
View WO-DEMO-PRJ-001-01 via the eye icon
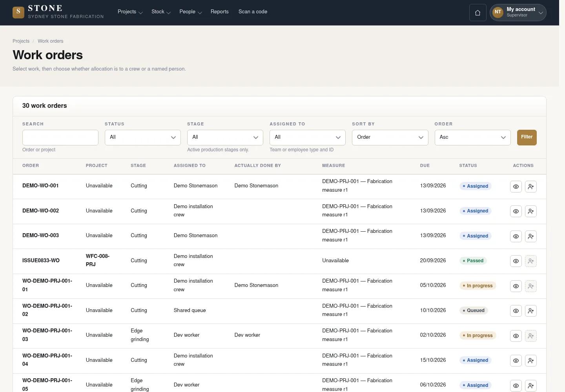point(516,286)
